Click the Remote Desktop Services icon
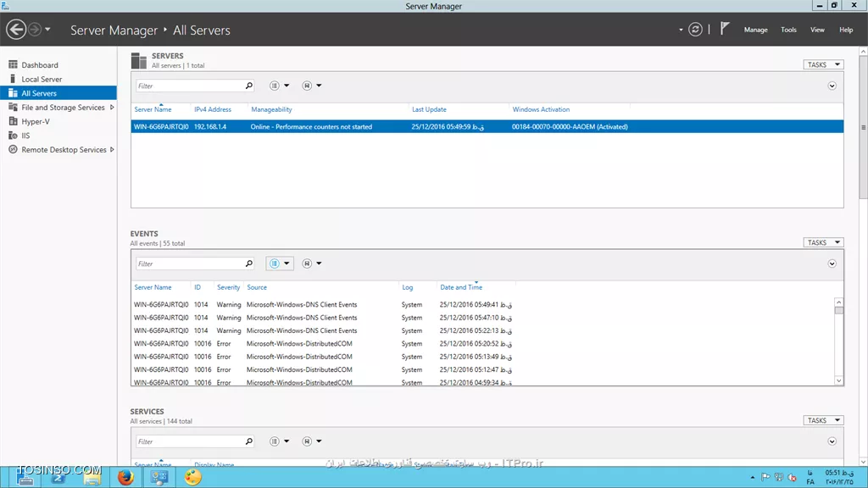The width and height of the screenshot is (868, 488). 14,149
